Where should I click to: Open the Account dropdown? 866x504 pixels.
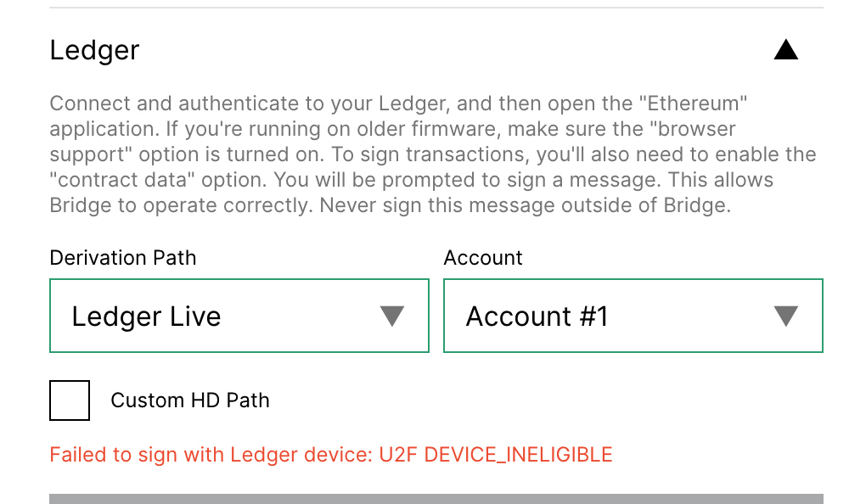coord(632,315)
